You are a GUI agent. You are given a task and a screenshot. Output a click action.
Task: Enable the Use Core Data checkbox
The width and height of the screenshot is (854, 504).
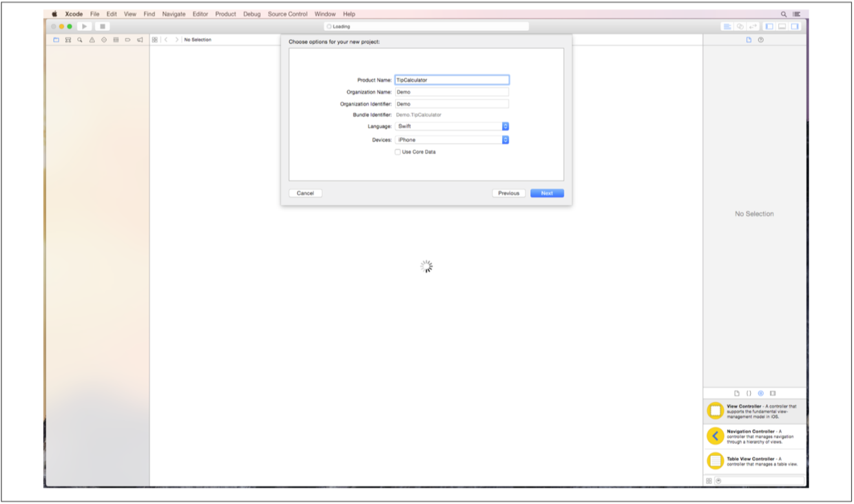pos(397,152)
